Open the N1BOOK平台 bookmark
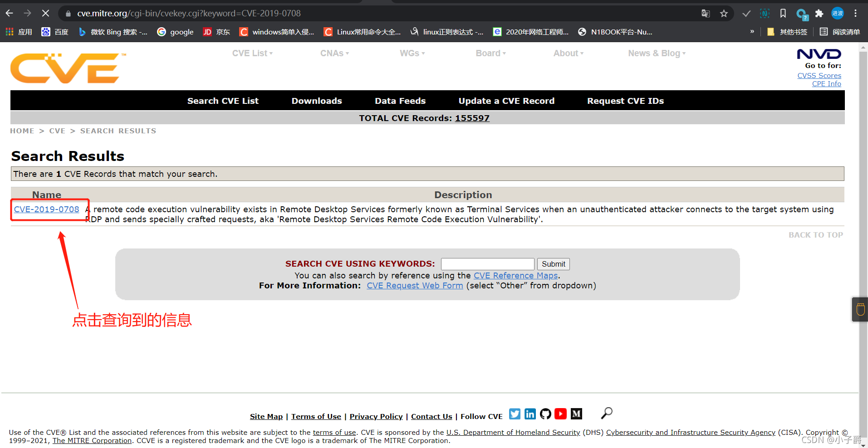Image resolution: width=868 pixels, height=448 pixels. coord(615,32)
